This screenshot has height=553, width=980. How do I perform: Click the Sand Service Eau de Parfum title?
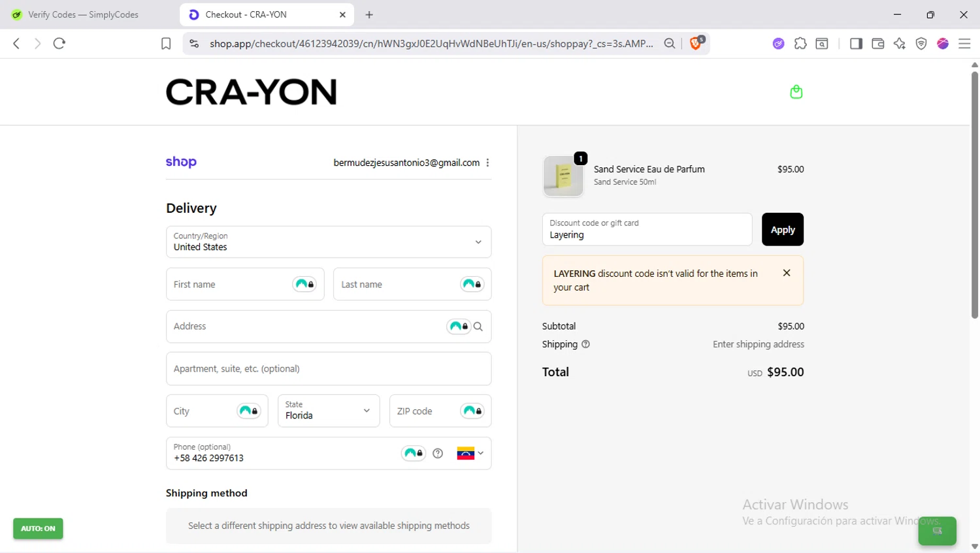coord(649,169)
